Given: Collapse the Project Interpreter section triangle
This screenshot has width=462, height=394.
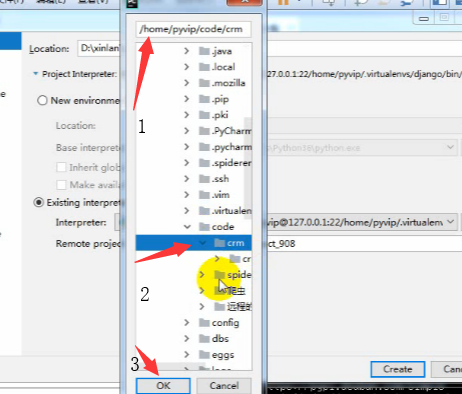Looking at the screenshot, I should [x=36, y=74].
